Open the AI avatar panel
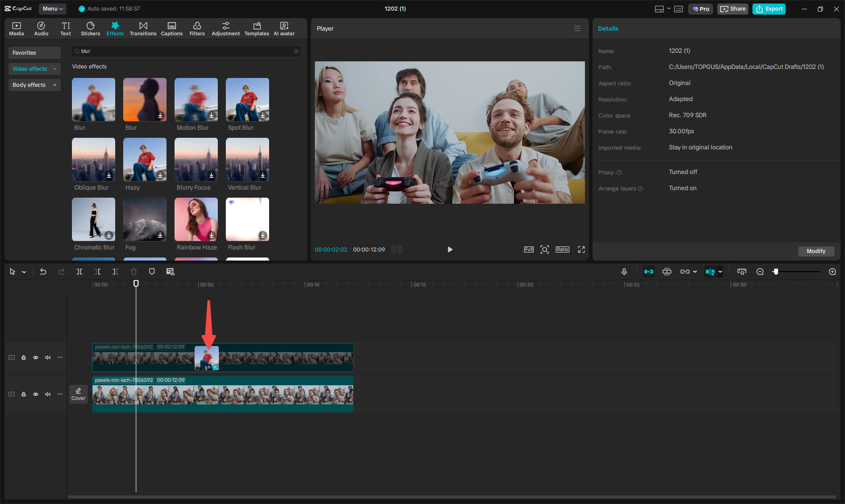This screenshot has width=845, height=504. [284, 28]
